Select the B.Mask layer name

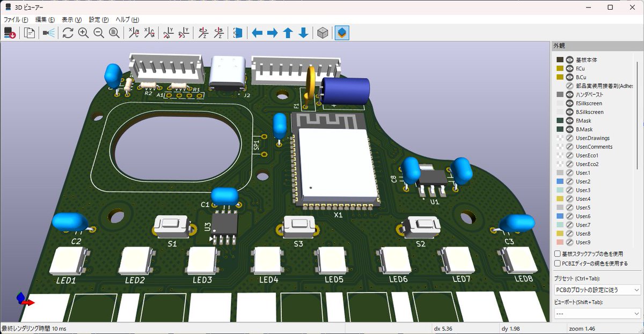(x=584, y=129)
